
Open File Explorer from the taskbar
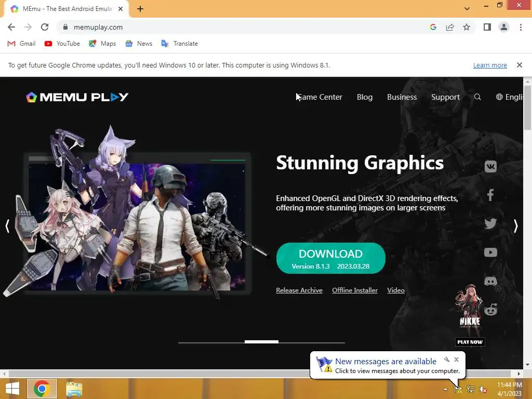74,389
